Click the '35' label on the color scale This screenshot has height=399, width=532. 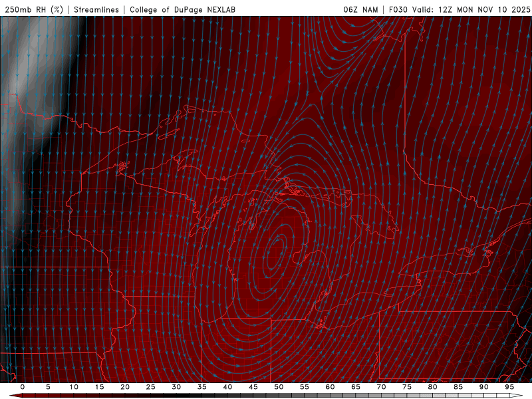coord(202,387)
